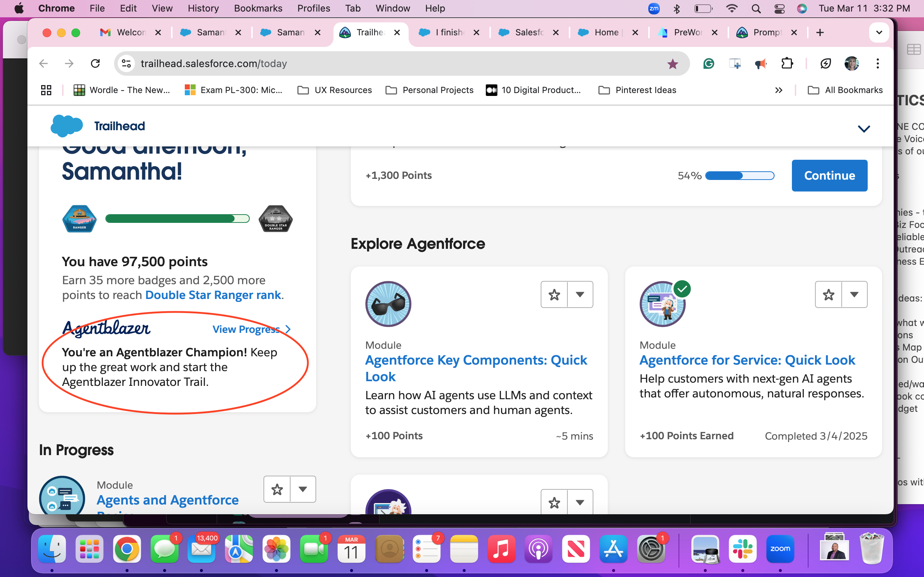Switch to the PreWork browser tab
The height and width of the screenshot is (577, 924).
[x=688, y=32]
